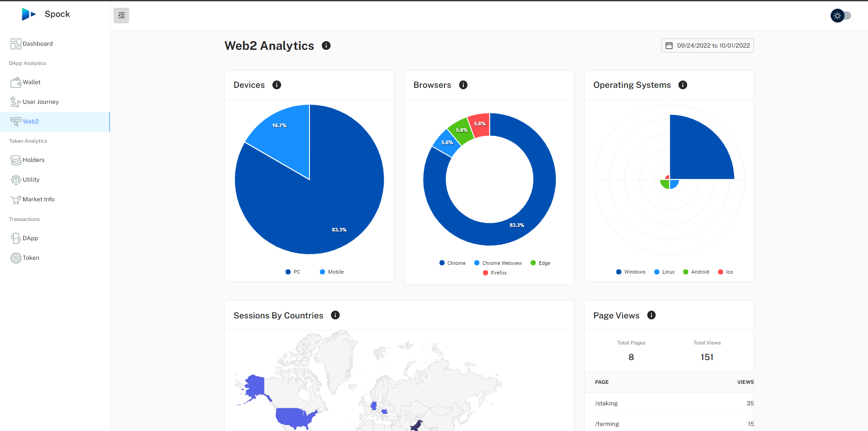Toggle Firefox legend in Browsers chart
868x431 pixels.
(x=495, y=273)
